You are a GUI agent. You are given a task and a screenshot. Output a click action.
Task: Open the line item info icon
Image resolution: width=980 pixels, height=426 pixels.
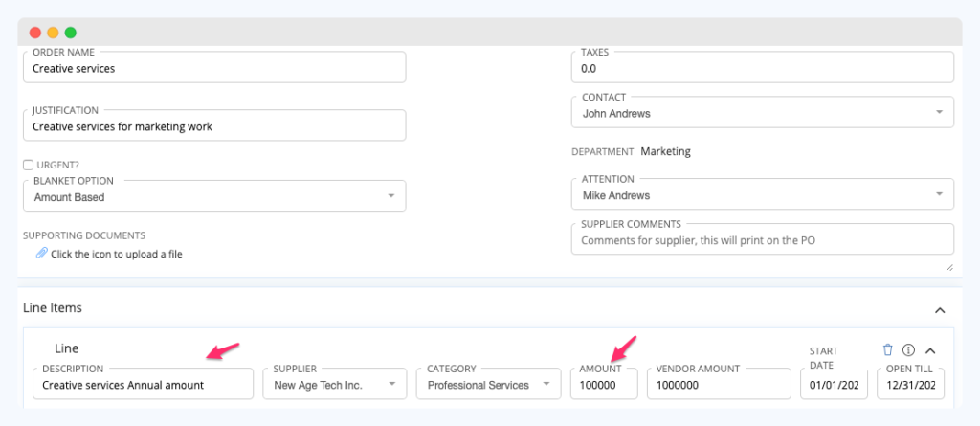pos(909,349)
